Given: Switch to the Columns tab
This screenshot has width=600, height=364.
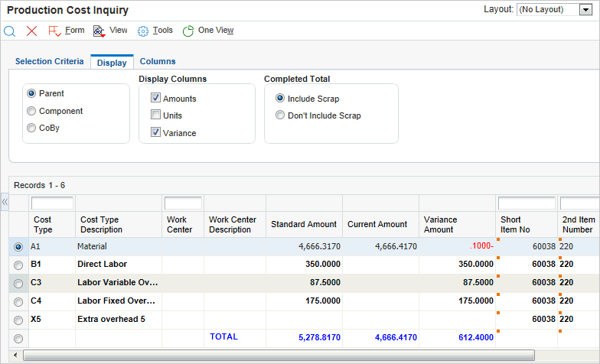Looking at the screenshot, I should (x=158, y=61).
